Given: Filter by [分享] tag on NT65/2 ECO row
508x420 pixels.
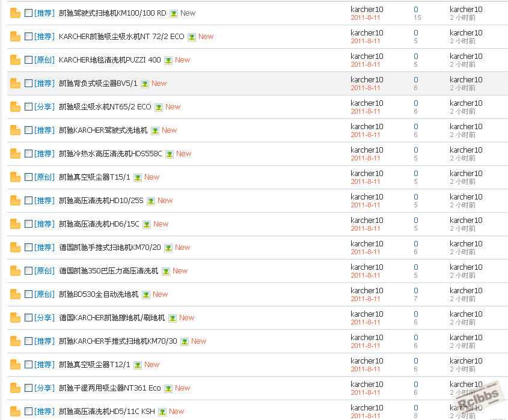Looking at the screenshot, I should [44, 107].
